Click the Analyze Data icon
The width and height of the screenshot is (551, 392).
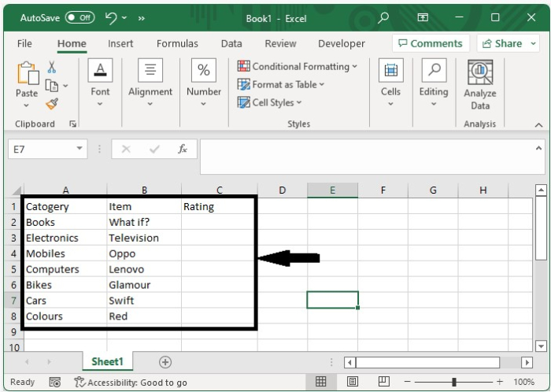[480, 72]
